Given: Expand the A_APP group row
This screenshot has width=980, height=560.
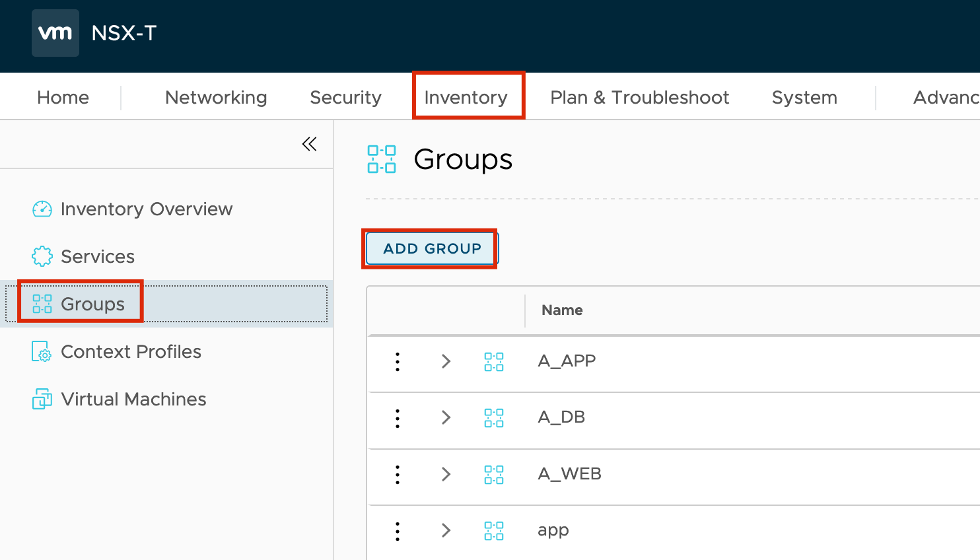Looking at the screenshot, I should (x=446, y=361).
